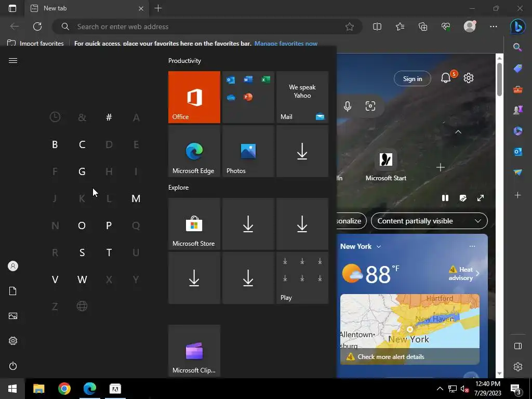The width and height of the screenshot is (532, 399).
Task: Open Settings from Start sidebar
Action: 13,341
